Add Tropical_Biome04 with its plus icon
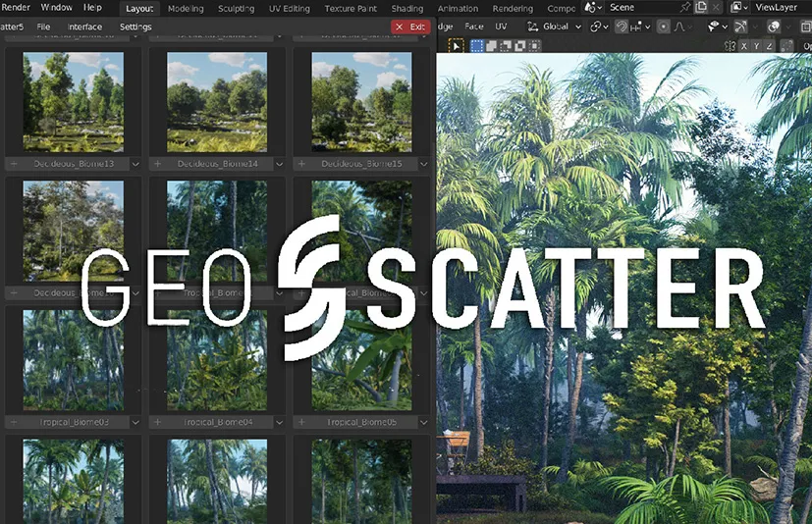Image resolution: width=812 pixels, height=524 pixels. [x=158, y=423]
